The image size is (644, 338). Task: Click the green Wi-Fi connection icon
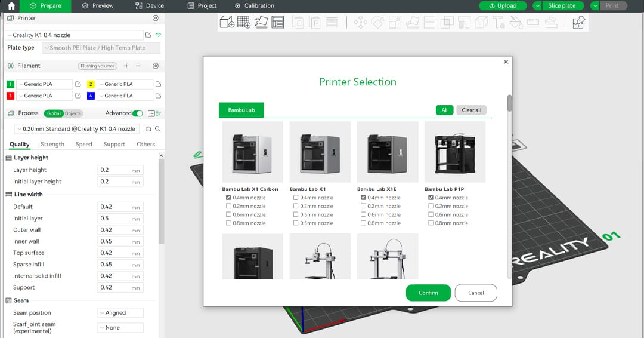(x=158, y=35)
